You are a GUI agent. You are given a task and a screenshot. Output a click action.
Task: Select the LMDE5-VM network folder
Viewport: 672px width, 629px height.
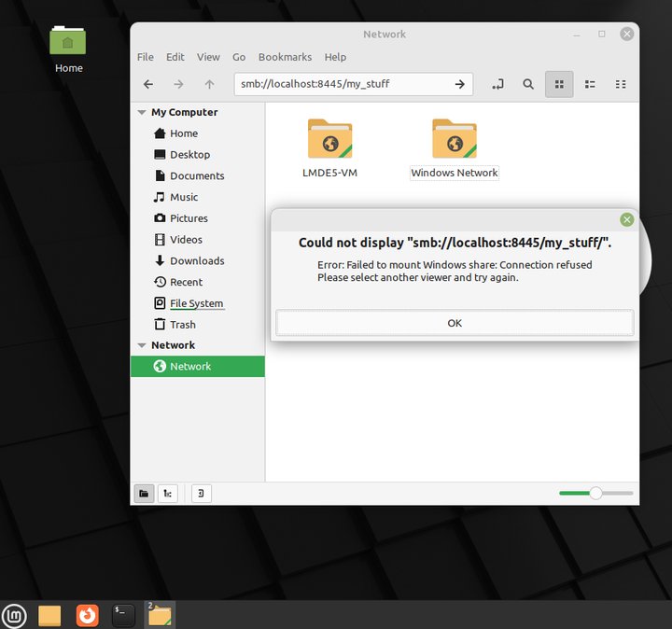tap(329, 148)
